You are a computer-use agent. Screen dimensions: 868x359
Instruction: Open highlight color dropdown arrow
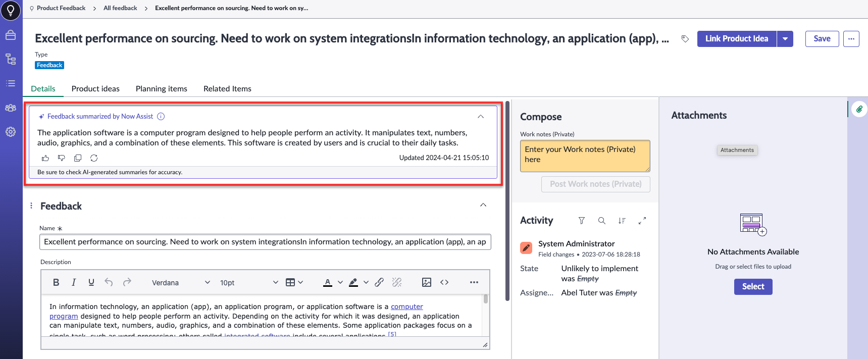[366, 282]
